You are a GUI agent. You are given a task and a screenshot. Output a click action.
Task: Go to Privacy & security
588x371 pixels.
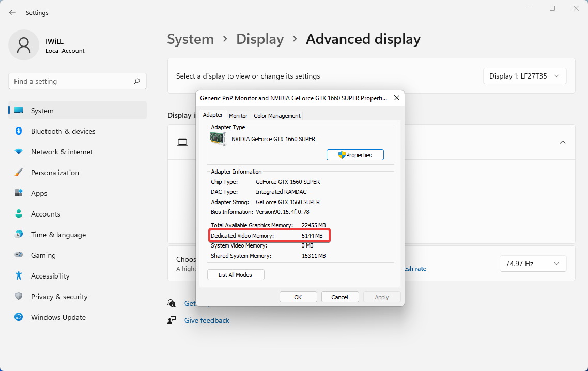click(60, 297)
